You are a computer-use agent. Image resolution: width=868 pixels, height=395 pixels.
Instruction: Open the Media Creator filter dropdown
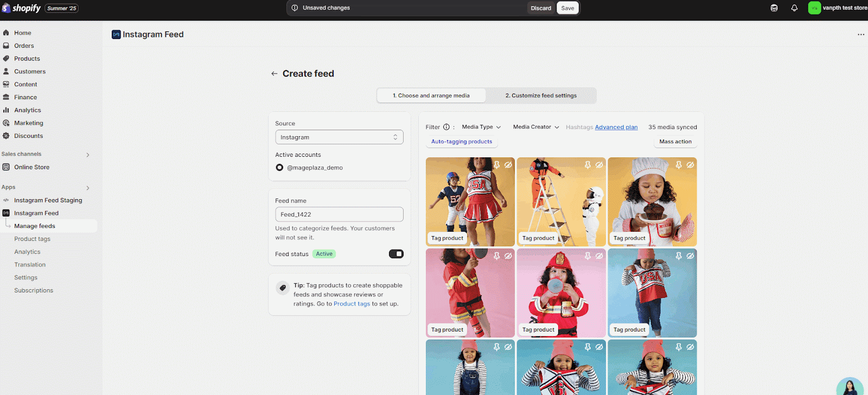tap(536, 127)
